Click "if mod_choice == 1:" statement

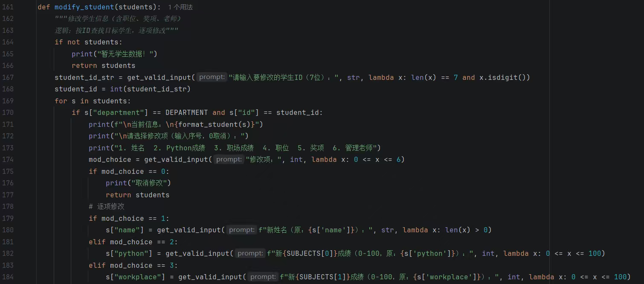point(129,219)
